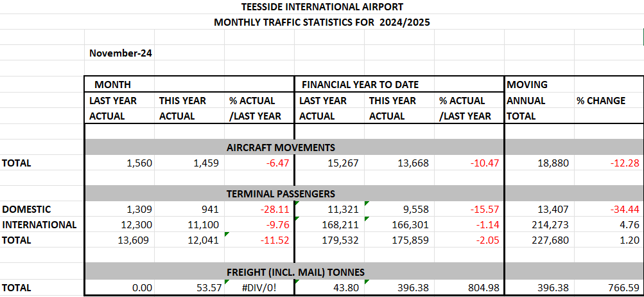Click the -12.28 change cell
Image resolution: width=644 pixels, height=297 pixels.
608,163
